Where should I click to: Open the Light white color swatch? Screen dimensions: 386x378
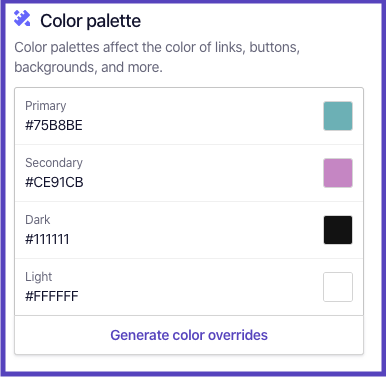click(x=338, y=287)
